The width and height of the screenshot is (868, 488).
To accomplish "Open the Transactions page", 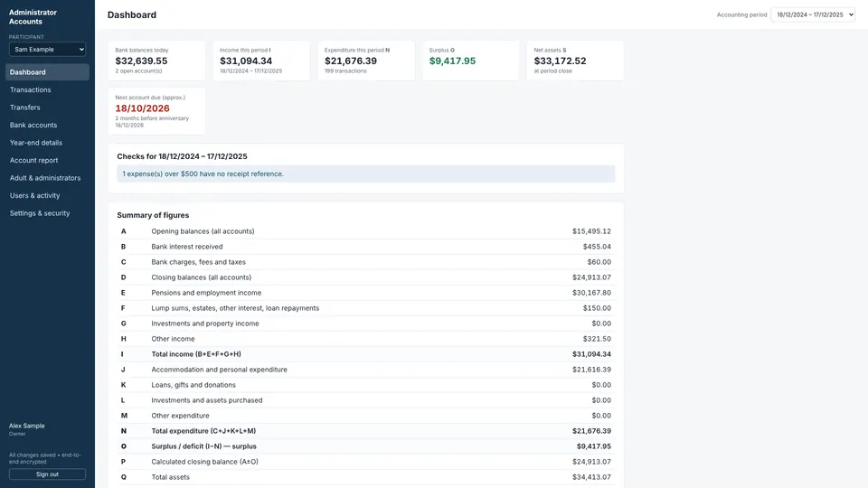I will 47,89.
